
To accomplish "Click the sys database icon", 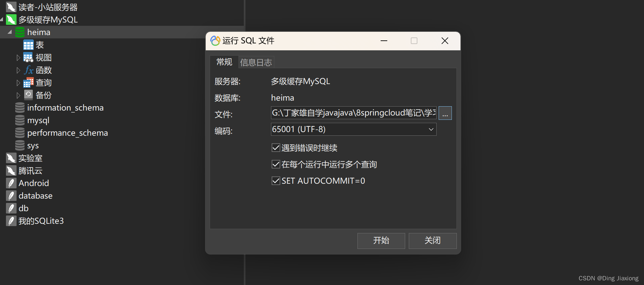I will [20, 145].
